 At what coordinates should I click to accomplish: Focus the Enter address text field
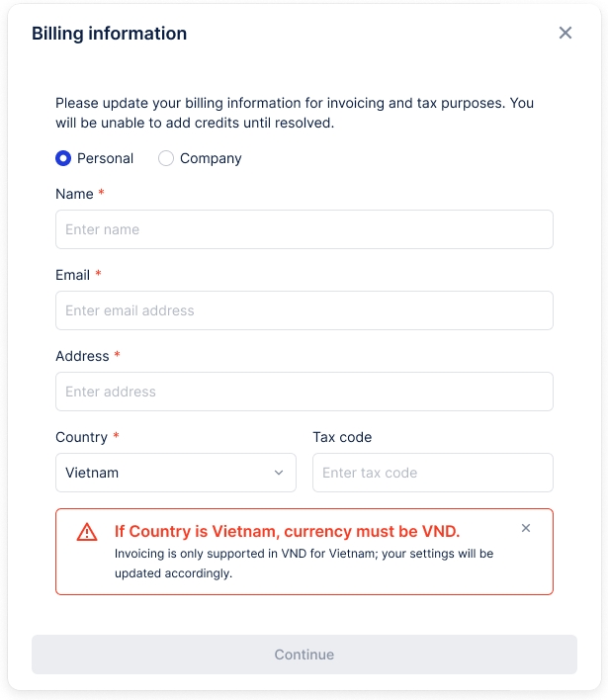click(304, 392)
